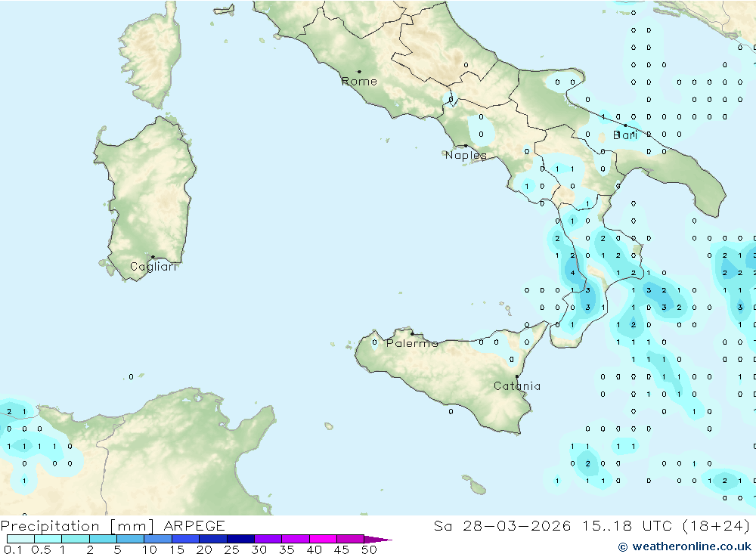756x554 pixels.
Task: Click the Catania city label
Action: (517, 386)
